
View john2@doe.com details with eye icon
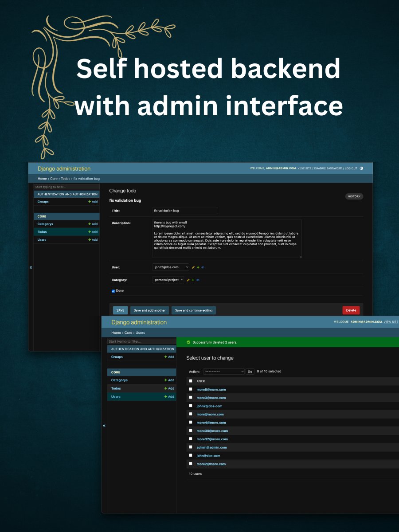click(203, 267)
